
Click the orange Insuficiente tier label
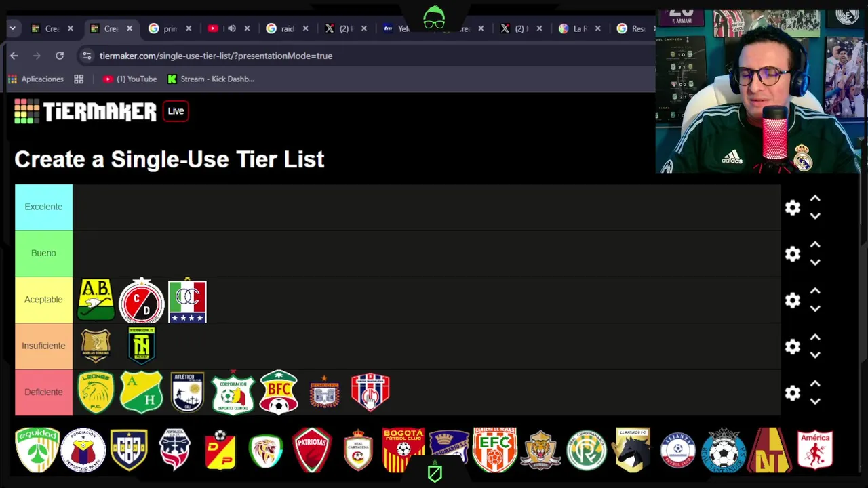point(43,346)
